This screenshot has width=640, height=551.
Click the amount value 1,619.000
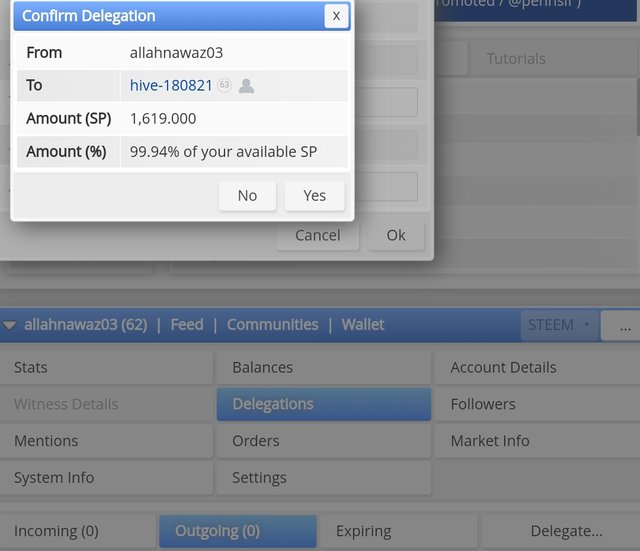coord(163,119)
